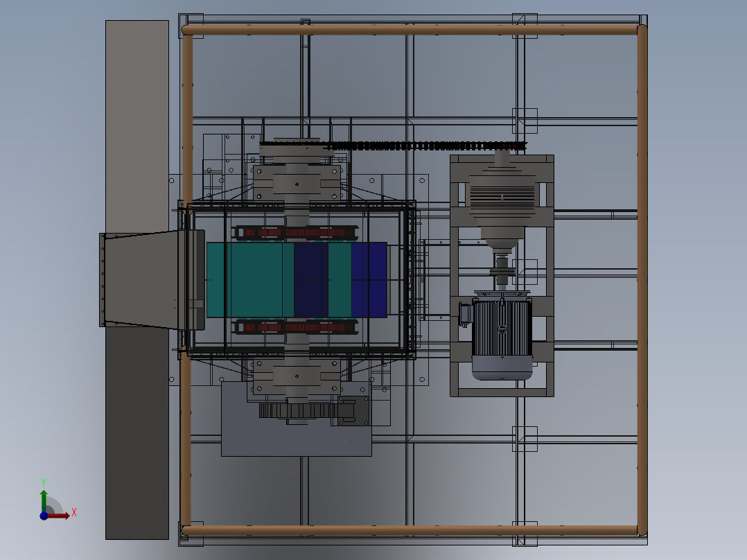Click the tapered inlet duct on the left

pyautogui.click(x=142, y=279)
